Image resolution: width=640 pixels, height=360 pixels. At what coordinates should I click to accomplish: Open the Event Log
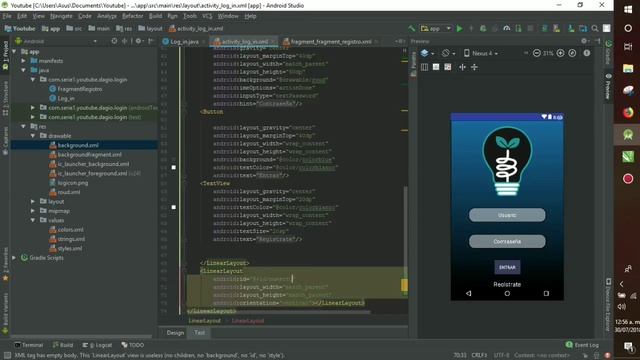(x=582, y=345)
